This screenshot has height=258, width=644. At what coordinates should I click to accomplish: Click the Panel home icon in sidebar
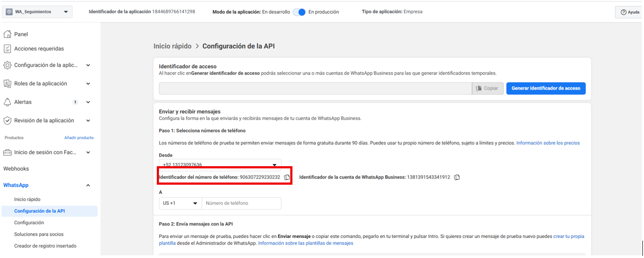click(x=8, y=34)
